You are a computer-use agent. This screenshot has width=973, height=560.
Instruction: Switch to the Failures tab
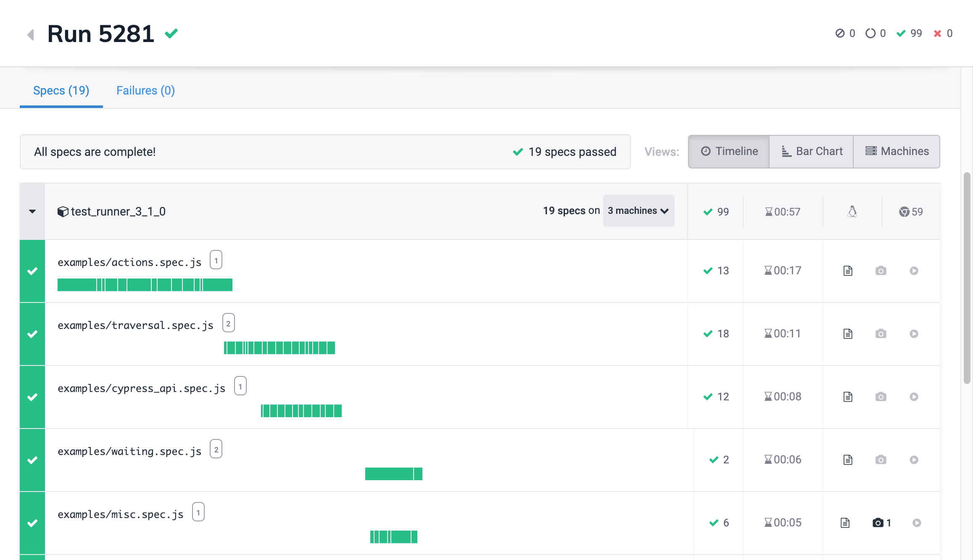coord(145,90)
